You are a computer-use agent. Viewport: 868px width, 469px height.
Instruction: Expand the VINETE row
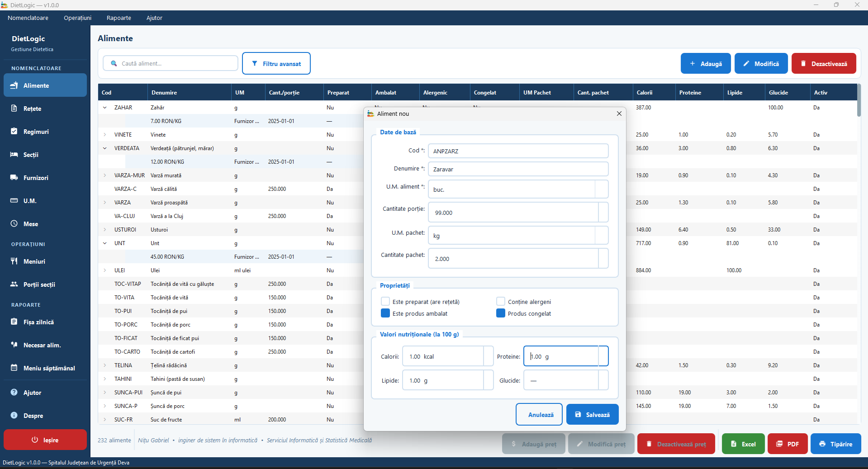pyautogui.click(x=105, y=135)
